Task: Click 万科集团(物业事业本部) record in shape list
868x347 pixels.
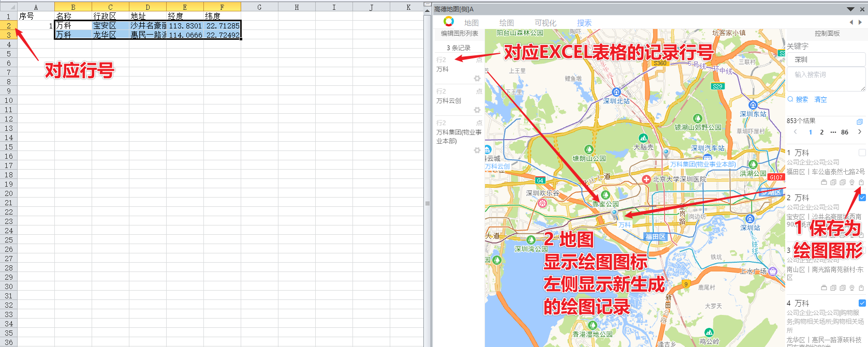Action: [459, 137]
